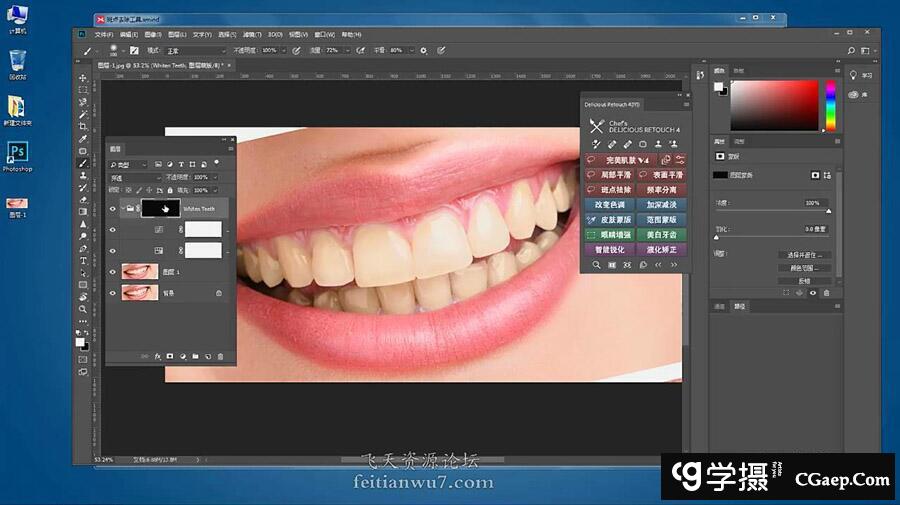Image resolution: width=900 pixels, height=505 pixels.
Task: Open the 文件 (File) menu
Action: [x=103, y=34]
